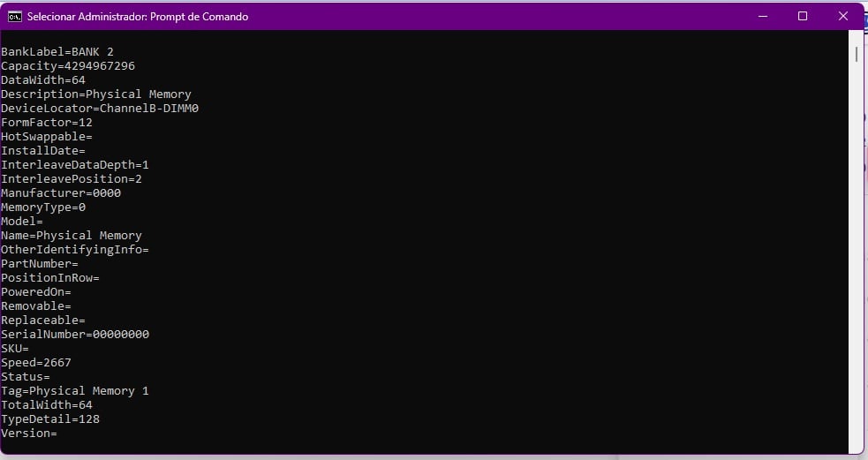Click the line 'Name=Physical Memory'
The image size is (868, 460).
72,235
